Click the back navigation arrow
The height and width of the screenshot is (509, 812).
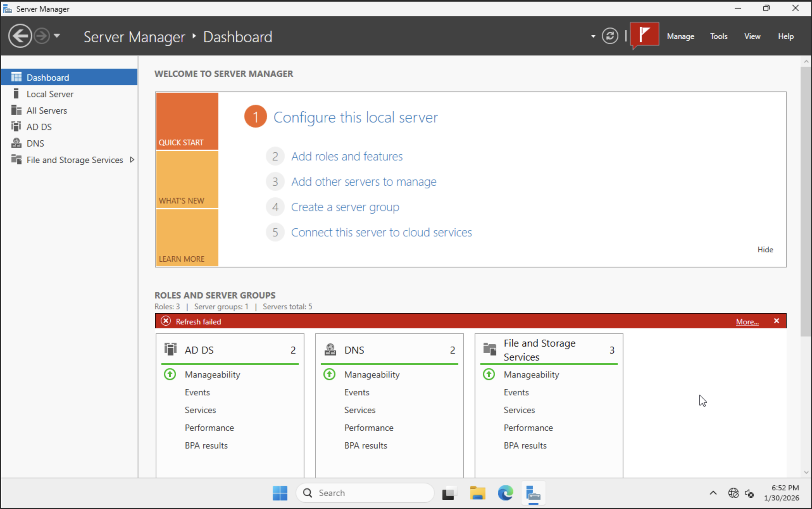pyautogui.click(x=20, y=36)
